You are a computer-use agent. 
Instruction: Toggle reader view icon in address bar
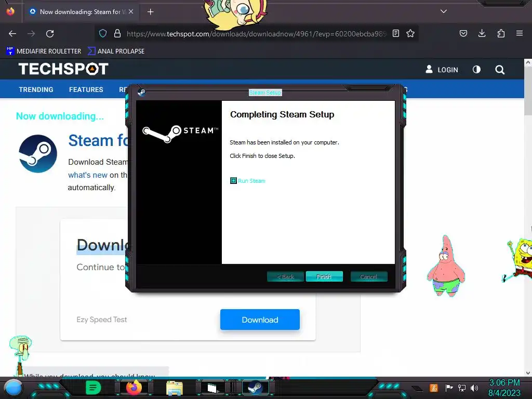click(395, 33)
